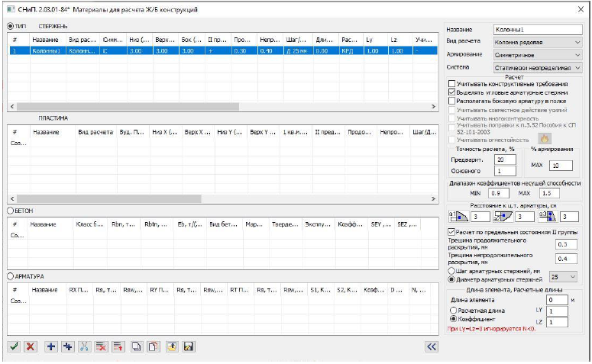This screenshot has width=592, height=364.
Task: Click the КРД cell in Колонны1 row
Action: [351, 50]
